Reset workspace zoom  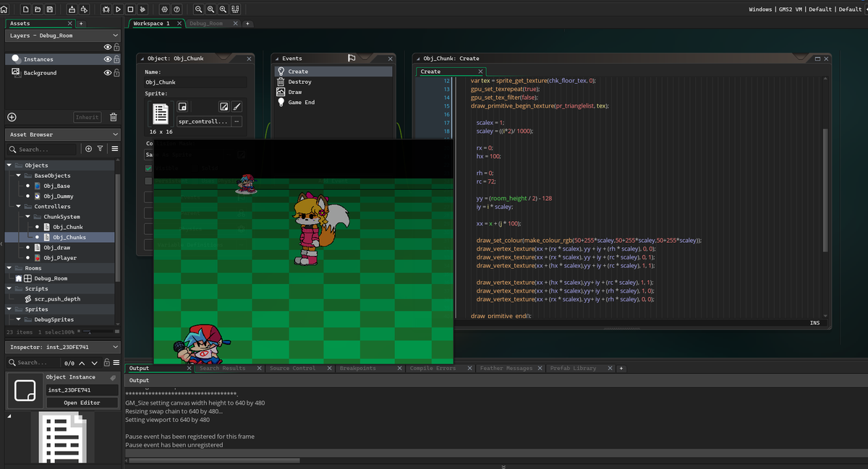pos(210,9)
